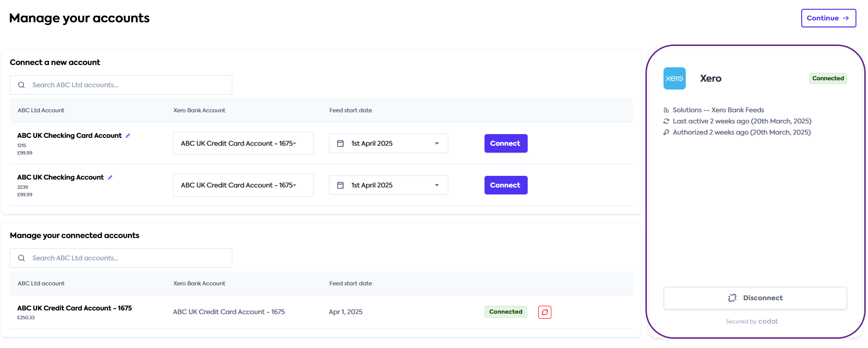This screenshot has height=348, width=868.
Task: Click search icon in connected accounts section
Action: click(21, 258)
